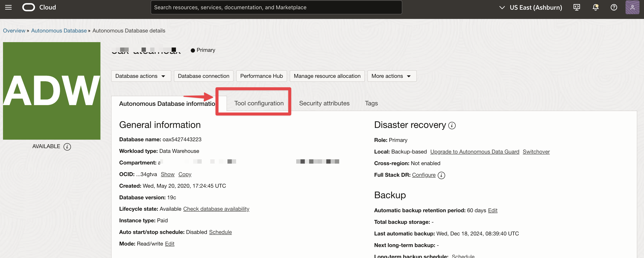644x258 pixels.
Task: Open the Autonomous Database breadcrumb link
Action: [x=59, y=31]
